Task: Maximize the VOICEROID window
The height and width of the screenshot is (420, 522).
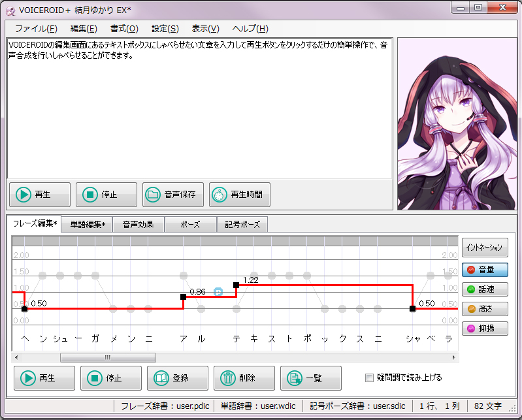Action: point(478,8)
